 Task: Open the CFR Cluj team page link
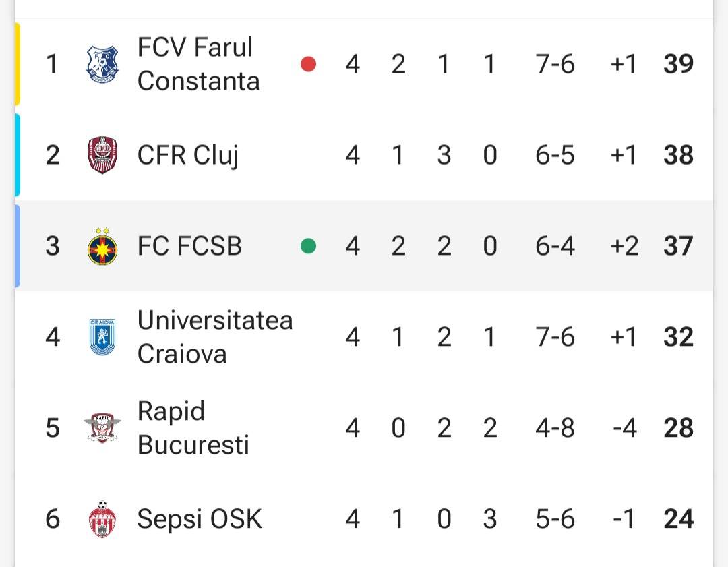click(x=188, y=155)
